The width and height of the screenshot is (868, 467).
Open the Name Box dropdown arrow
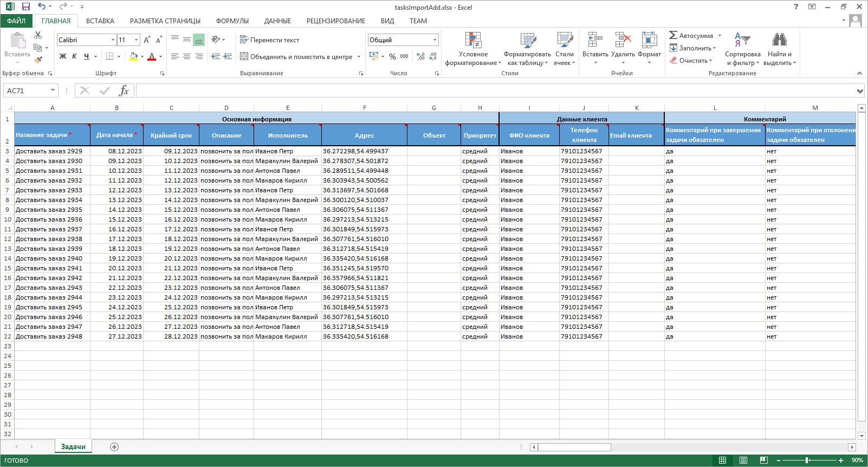(x=53, y=90)
